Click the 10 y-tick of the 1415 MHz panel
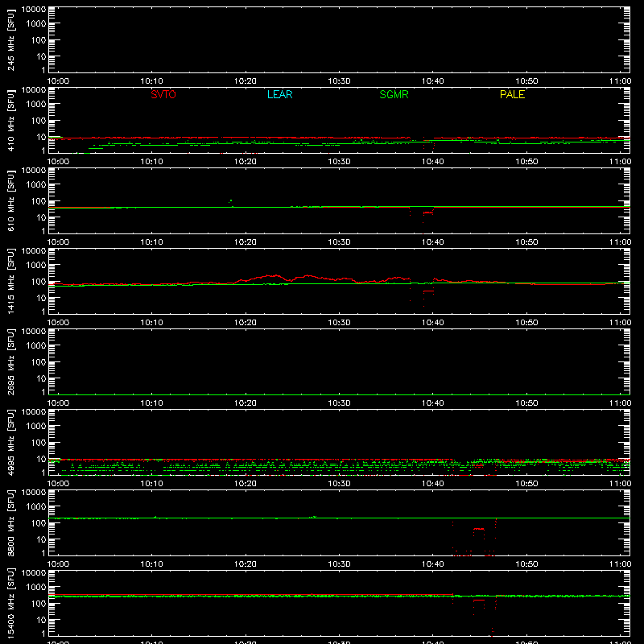Viewport: 644px width, 644px height. click(x=42, y=298)
